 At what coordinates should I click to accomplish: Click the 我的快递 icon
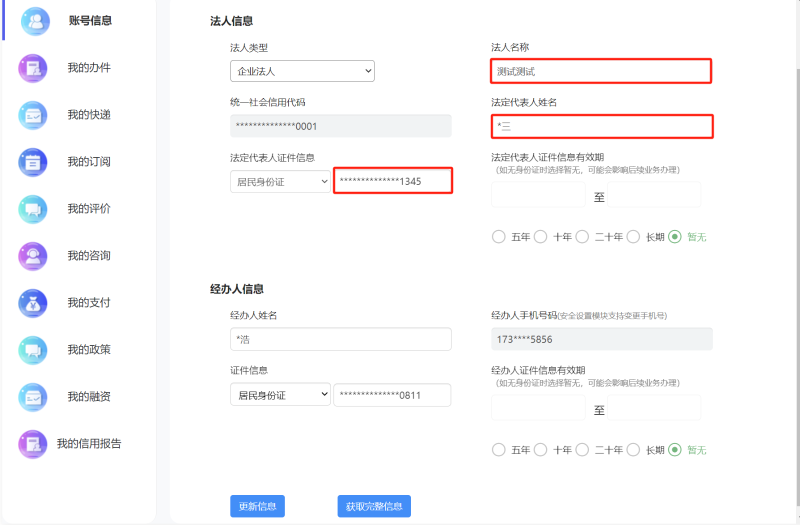pyautogui.click(x=33, y=115)
